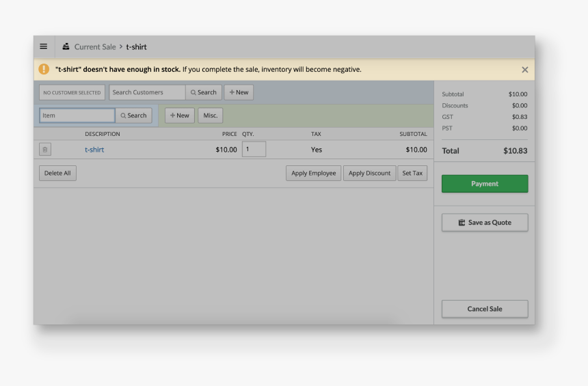Click the No Customer Selected button
588x386 pixels.
(x=72, y=92)
